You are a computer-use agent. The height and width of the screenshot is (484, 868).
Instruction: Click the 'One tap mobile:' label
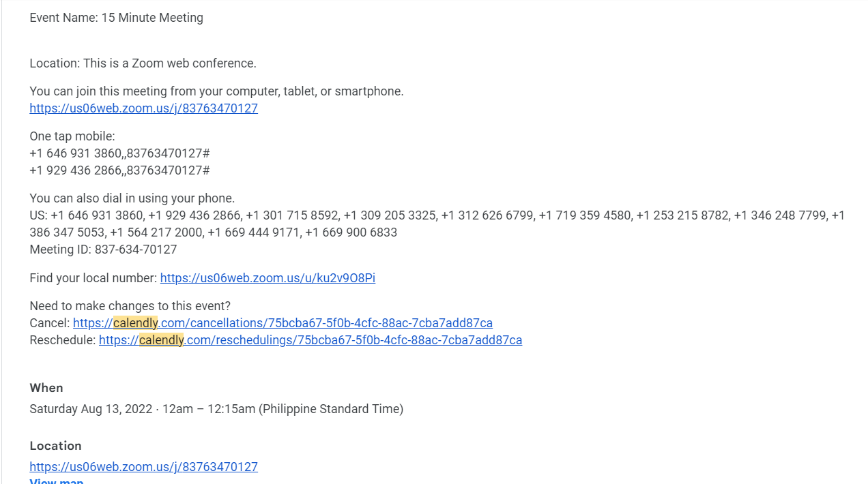tap(72, 136)
